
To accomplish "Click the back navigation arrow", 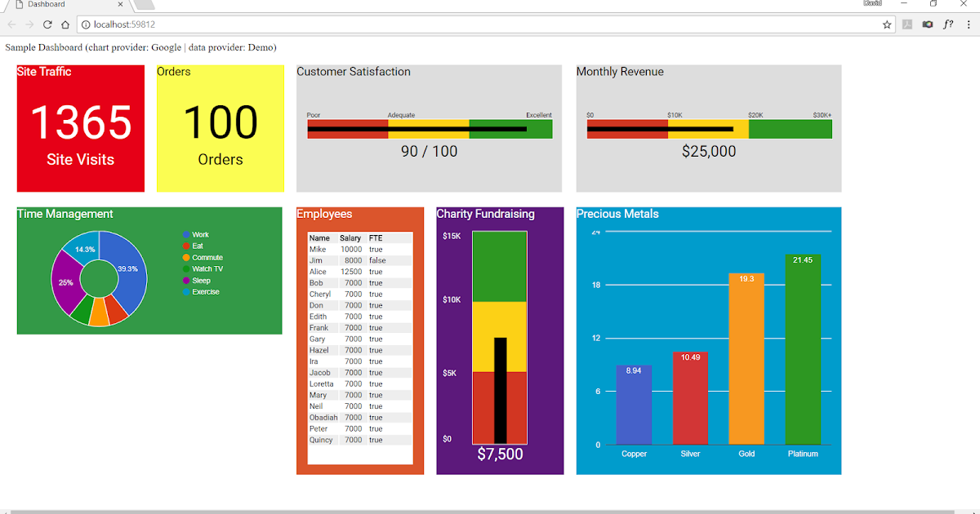I will 11,24.
